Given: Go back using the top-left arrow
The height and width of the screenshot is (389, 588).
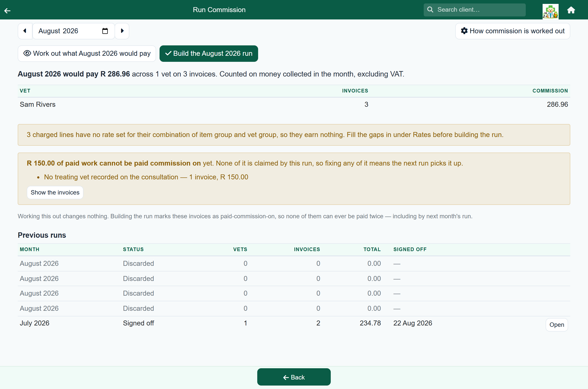Looking at the screenshot, I should (7, 10).
